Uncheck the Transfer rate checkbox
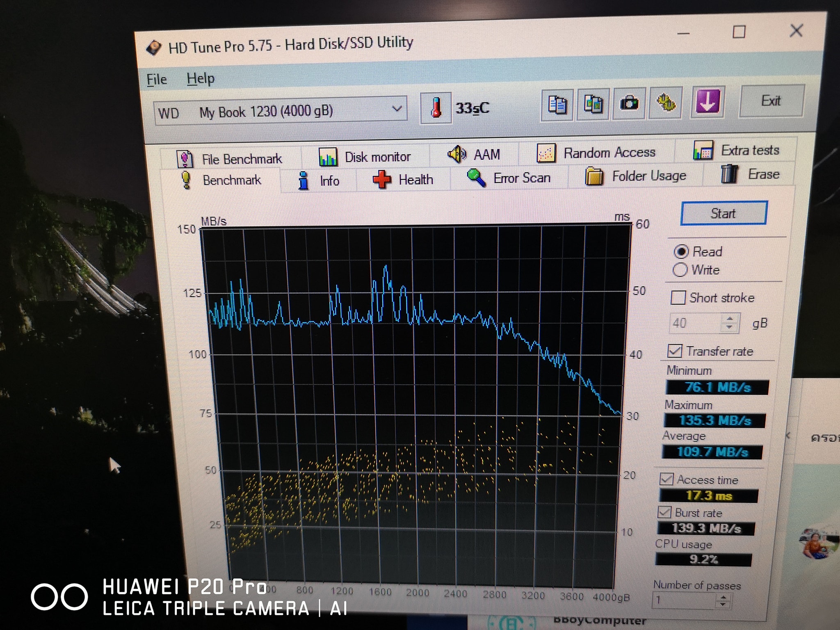Viewport: 840px width, 630px height. pos(675,351)
